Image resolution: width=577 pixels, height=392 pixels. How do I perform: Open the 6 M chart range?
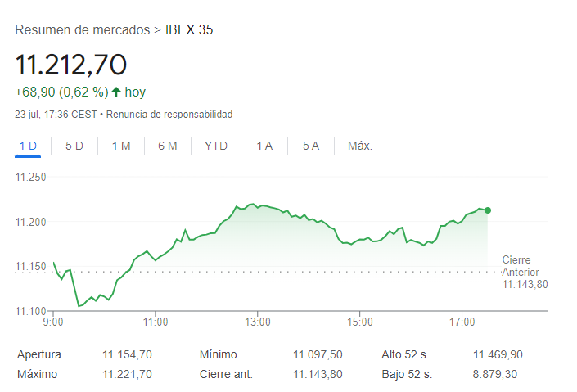168,146
